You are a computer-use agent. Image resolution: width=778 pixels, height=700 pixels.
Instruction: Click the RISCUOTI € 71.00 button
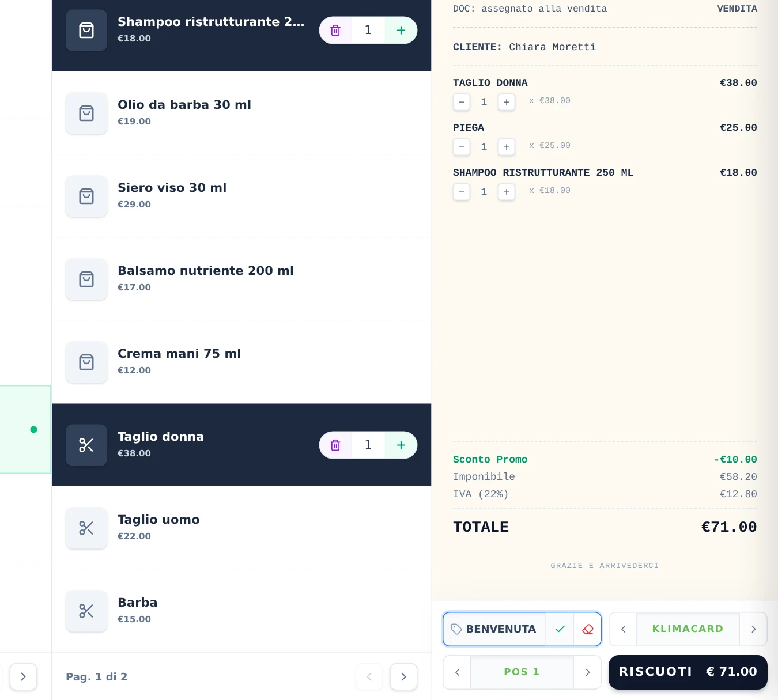tap(688, 672)
